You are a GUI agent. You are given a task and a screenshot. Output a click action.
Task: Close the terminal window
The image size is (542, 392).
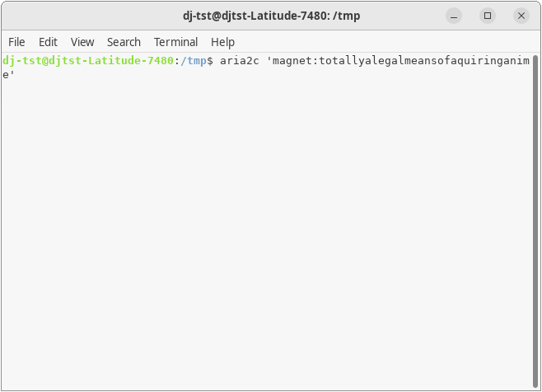(x=521, y=16)
